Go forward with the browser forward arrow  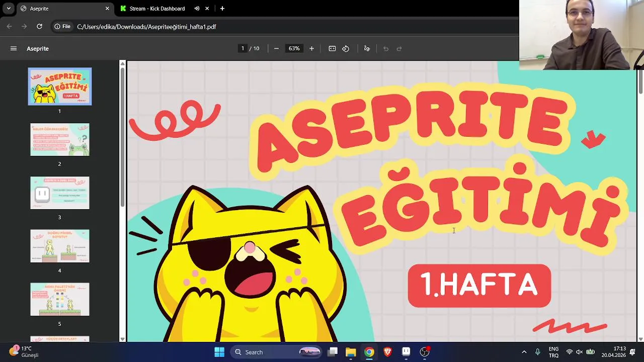click(x=24, y=27)
